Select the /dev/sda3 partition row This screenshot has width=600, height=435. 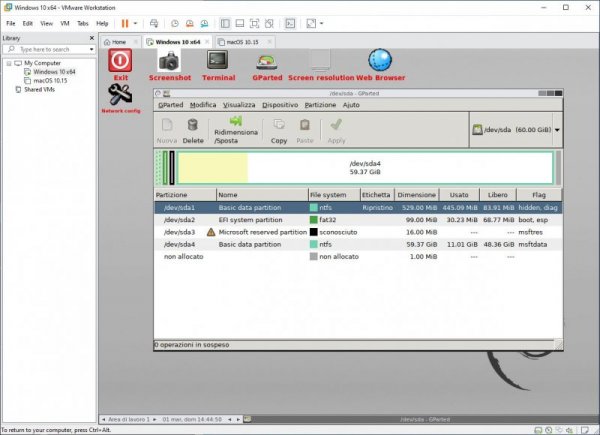point(358,232)
